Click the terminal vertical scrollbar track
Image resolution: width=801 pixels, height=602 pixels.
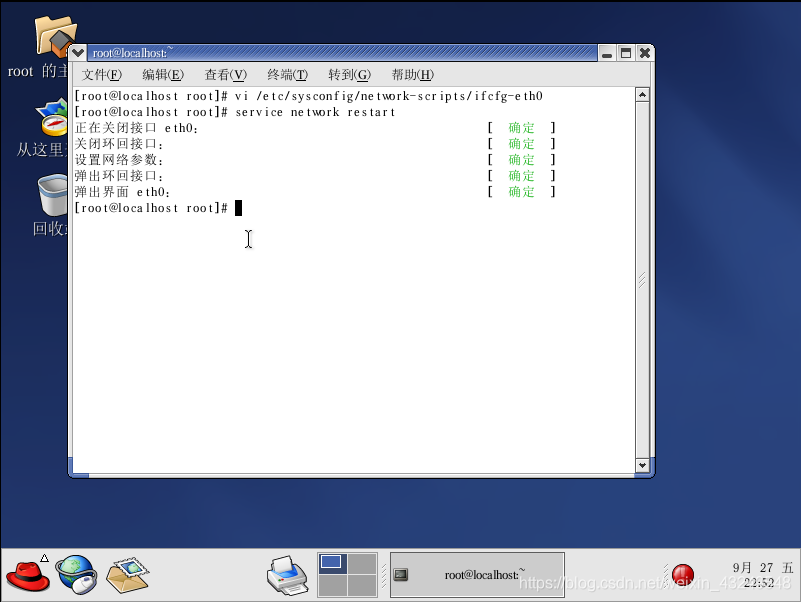click(642, 280)
